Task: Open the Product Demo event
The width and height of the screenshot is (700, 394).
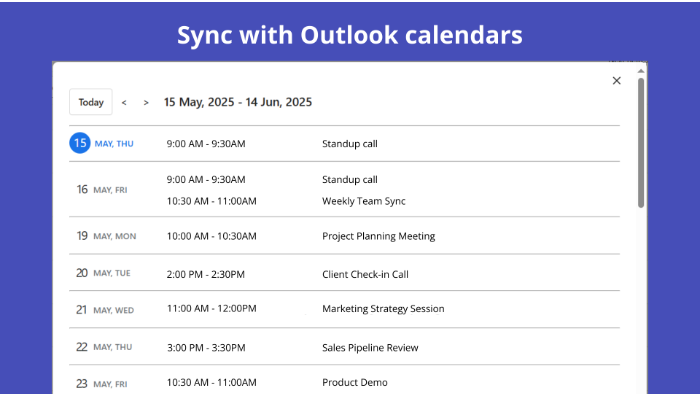Action: click(355, 382)
